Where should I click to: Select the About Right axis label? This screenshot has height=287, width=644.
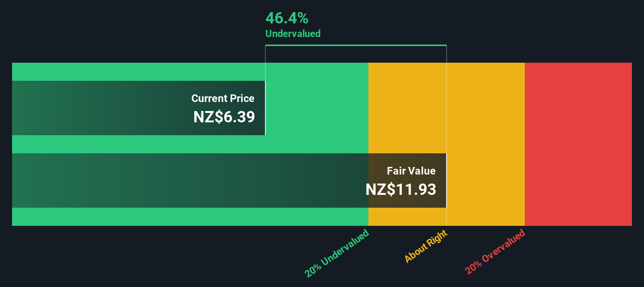coord(426,246)
